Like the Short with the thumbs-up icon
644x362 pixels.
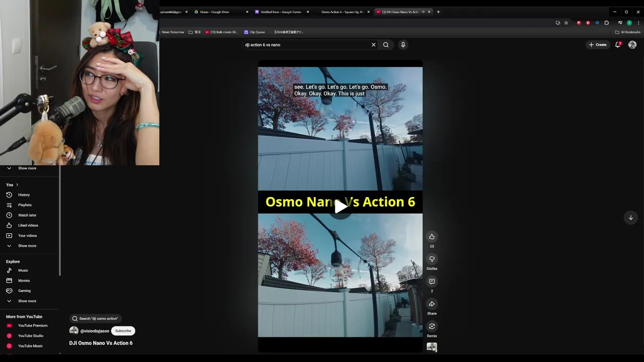(432, 237)
